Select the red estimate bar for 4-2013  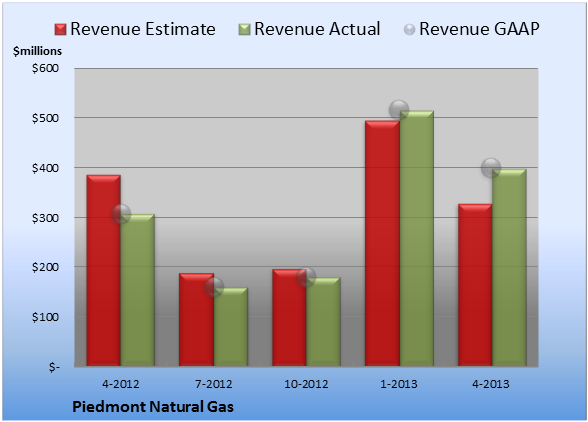tap(475, 285)
